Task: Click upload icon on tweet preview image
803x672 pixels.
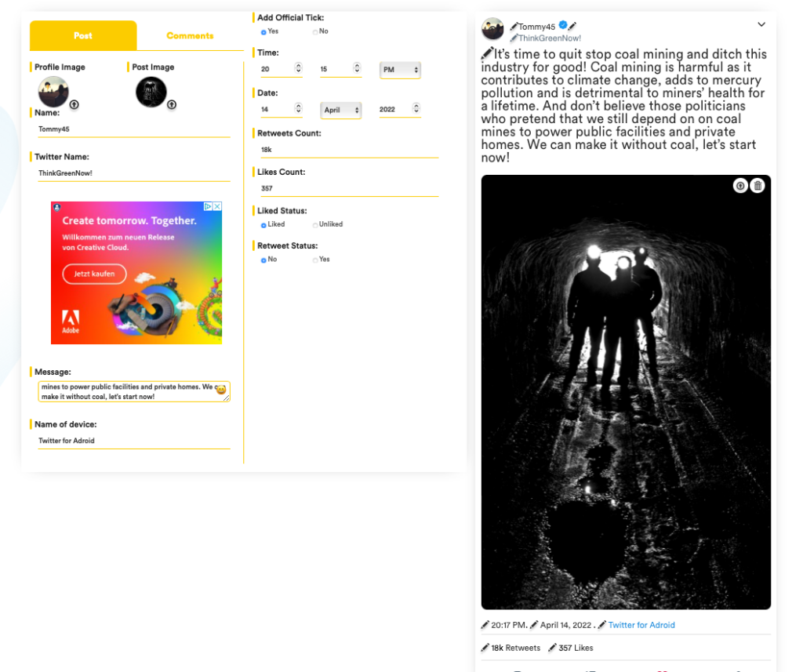Action: click(x=740, y=185)
